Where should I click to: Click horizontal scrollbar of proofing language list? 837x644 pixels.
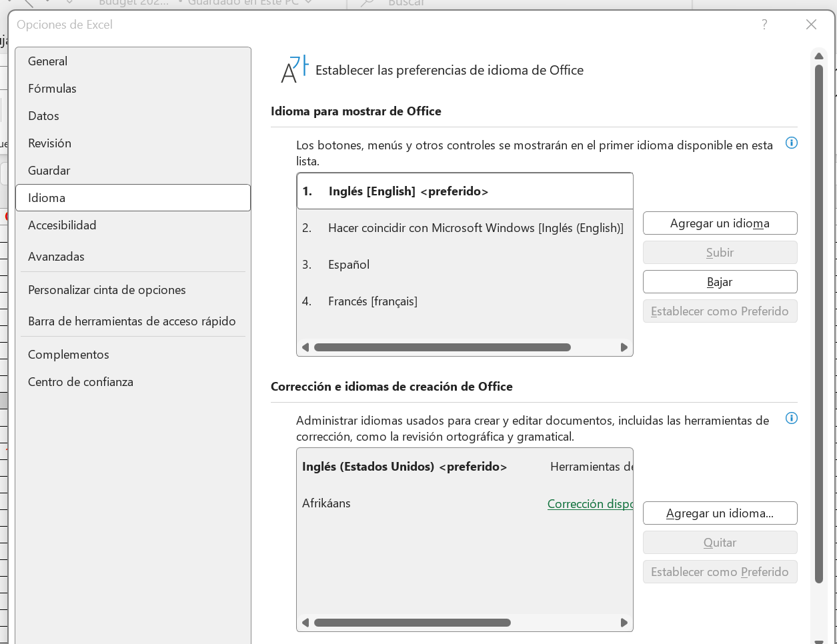(412, 623)
